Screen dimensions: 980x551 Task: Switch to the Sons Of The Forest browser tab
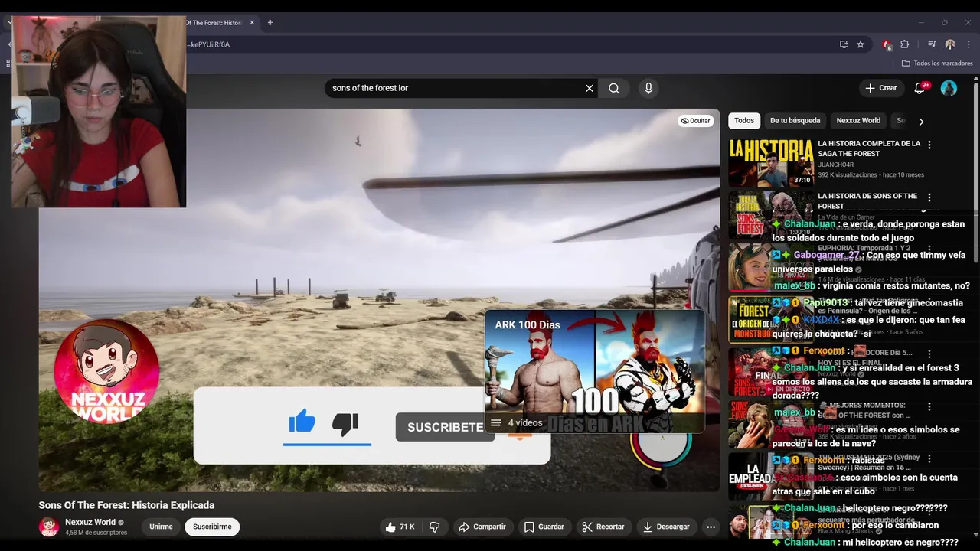tap(214, 23)
